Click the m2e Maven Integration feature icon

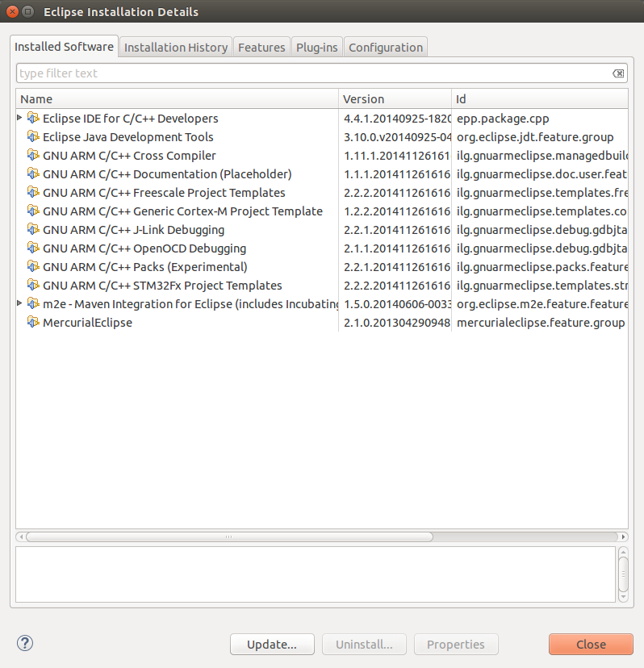33,304
